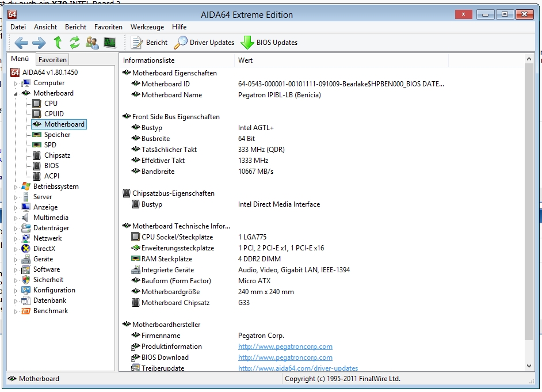Image resolution: width=542 pixels, height=392 pixels.
Task: Refresh the page with green arrows icon
Action: pyautogui.click(x=75, y=43)
